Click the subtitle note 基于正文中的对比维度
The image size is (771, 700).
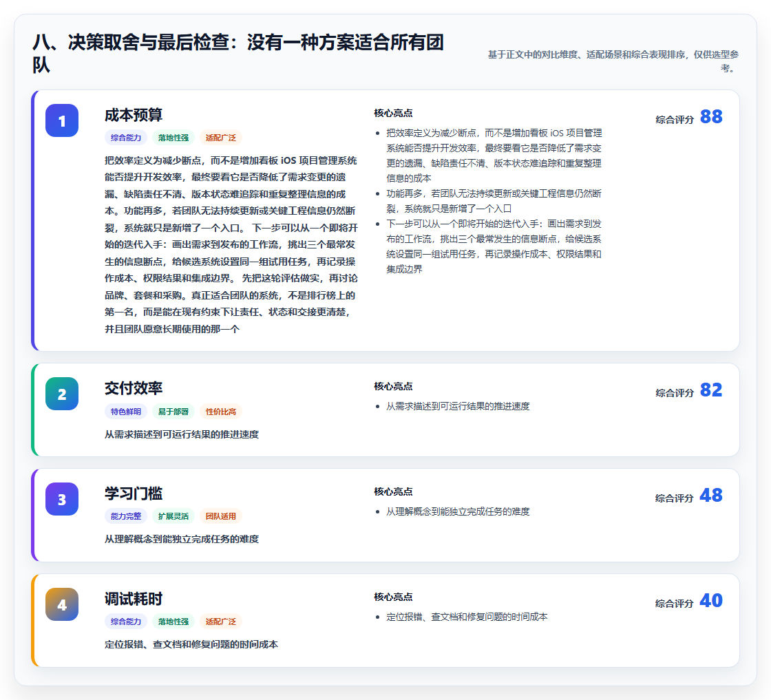(x=613, y=61)
